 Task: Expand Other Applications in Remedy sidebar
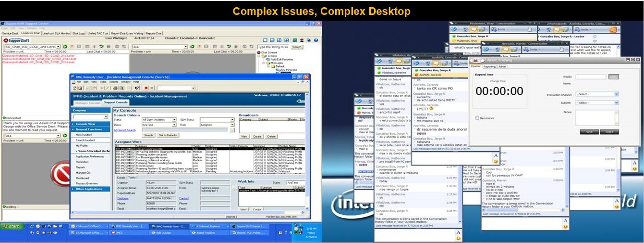(x=91, y=189)
